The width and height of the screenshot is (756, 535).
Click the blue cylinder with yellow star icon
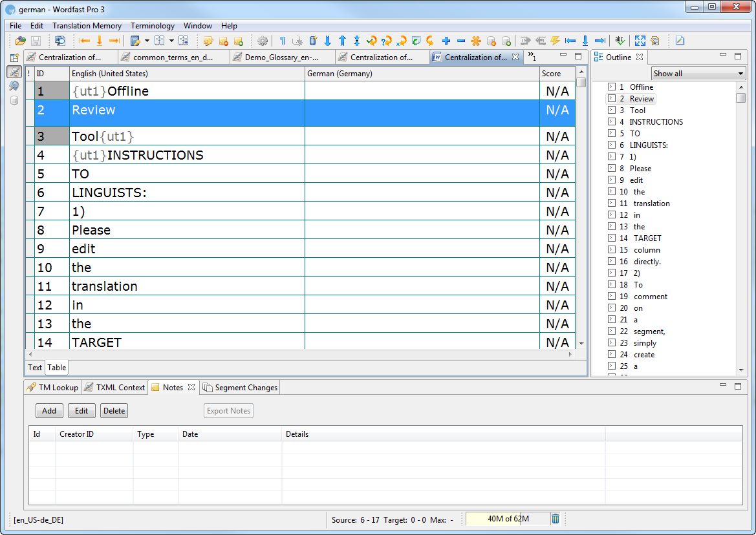(x=313, y=41)
